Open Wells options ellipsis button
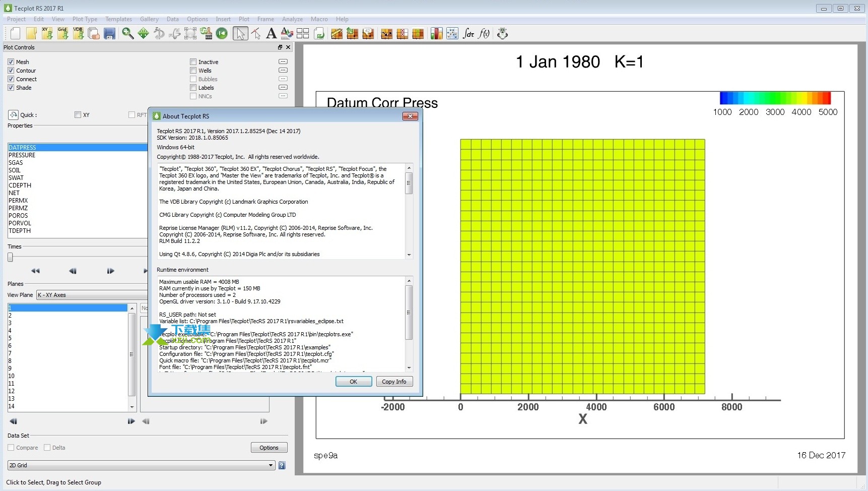The width and height of the screenshot is (868, 491). point(283,70)
